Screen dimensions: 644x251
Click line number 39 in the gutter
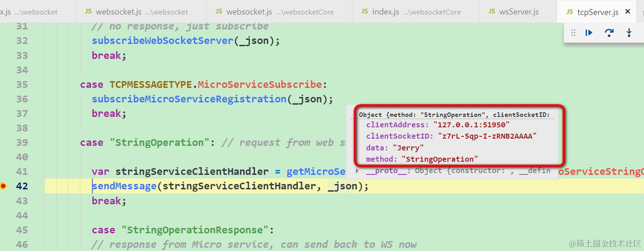(22, 142)
